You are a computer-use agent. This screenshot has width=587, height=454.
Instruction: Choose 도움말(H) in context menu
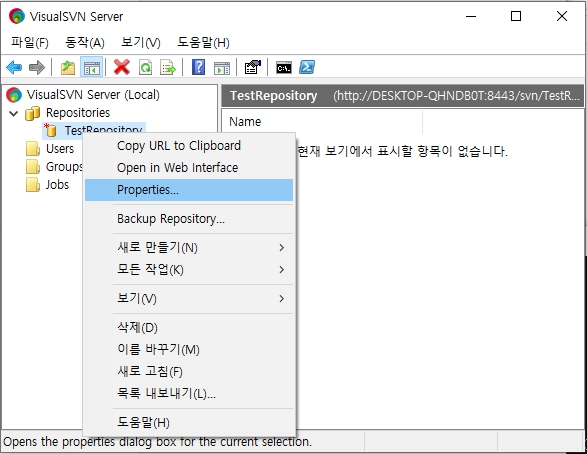(189, 423)
